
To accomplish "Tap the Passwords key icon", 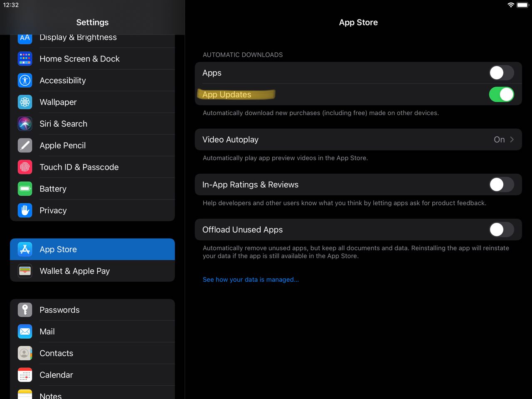I will pyautogui.click(x=25, y=310).
